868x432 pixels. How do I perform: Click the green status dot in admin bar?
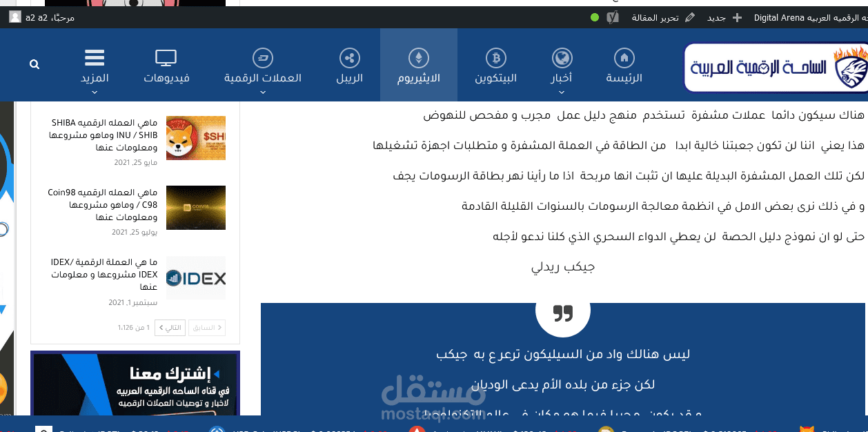tap(594, 19)
